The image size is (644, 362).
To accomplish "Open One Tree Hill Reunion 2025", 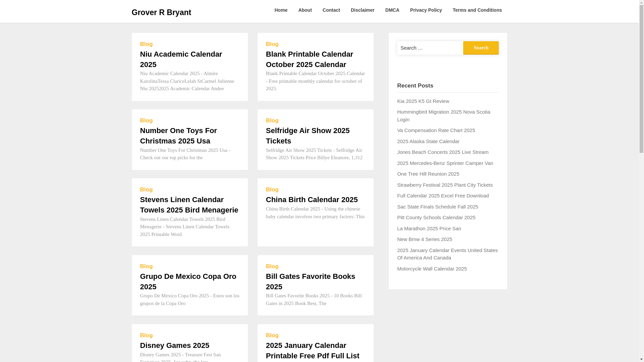I will click(x=428, y=174).
